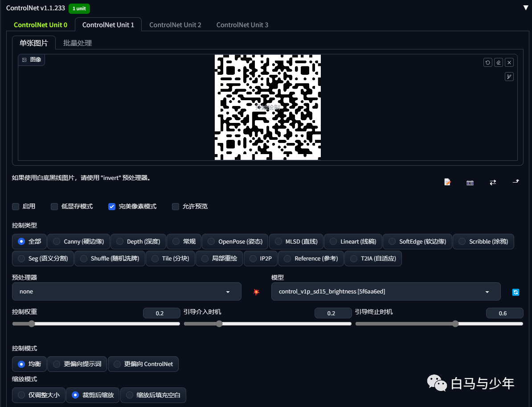Enable the 启用 checkbox
Screen dimensions: 532x407
(16, 207)
